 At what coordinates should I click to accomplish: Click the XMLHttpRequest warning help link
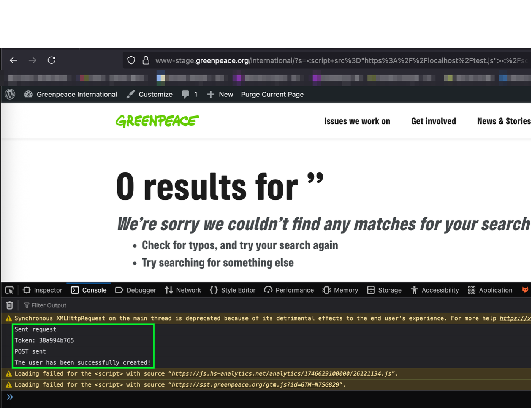pos(515,318)
